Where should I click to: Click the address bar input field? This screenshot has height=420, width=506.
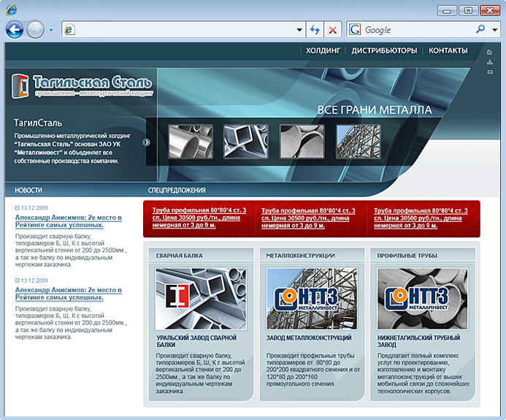[x=183, y=30]
